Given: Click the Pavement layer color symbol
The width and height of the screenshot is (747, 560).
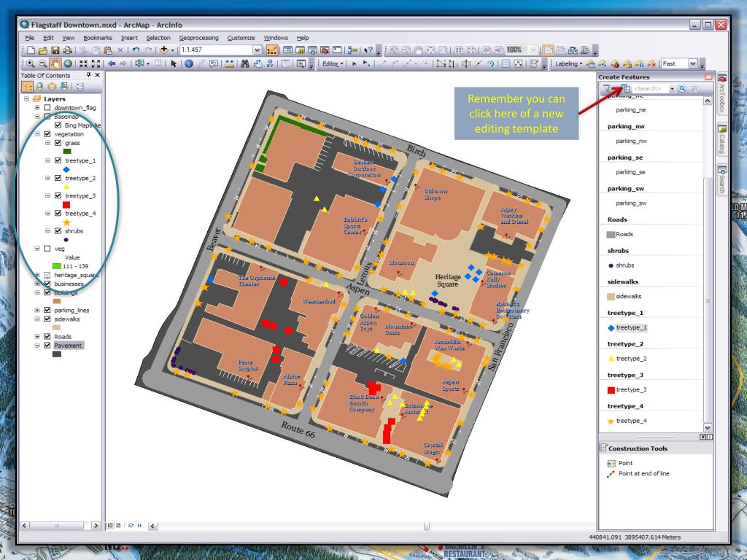Looking at the screenshot, I should [x=57, y=354].
